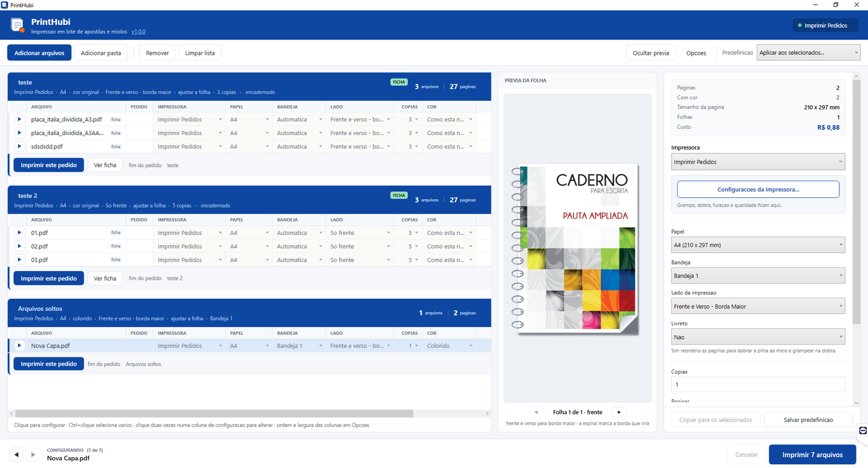The height and width of the screenshot is (468, 868).
Task: Click Imprimir 7 arquivos button
Action: pos(812,454)
